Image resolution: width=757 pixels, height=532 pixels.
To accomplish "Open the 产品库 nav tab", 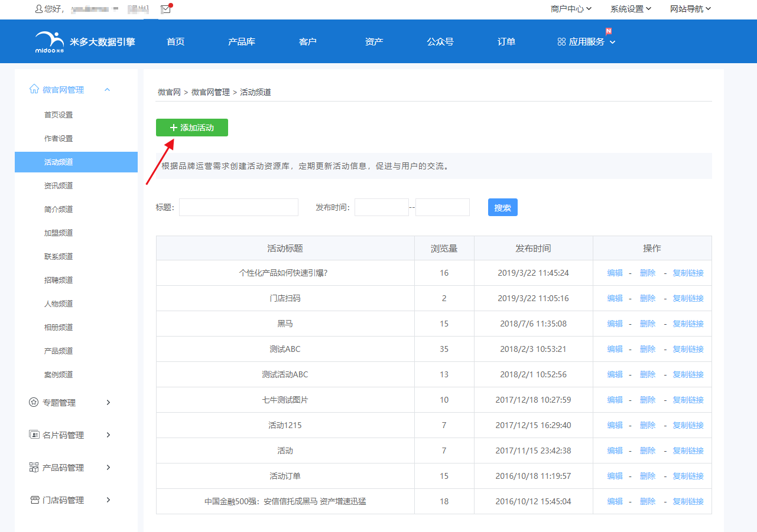I will [242, 42].
